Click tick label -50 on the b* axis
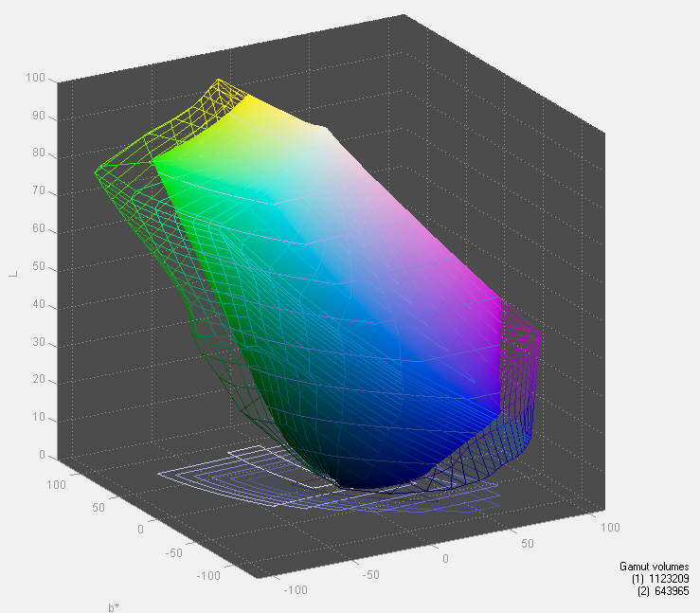 174,553
